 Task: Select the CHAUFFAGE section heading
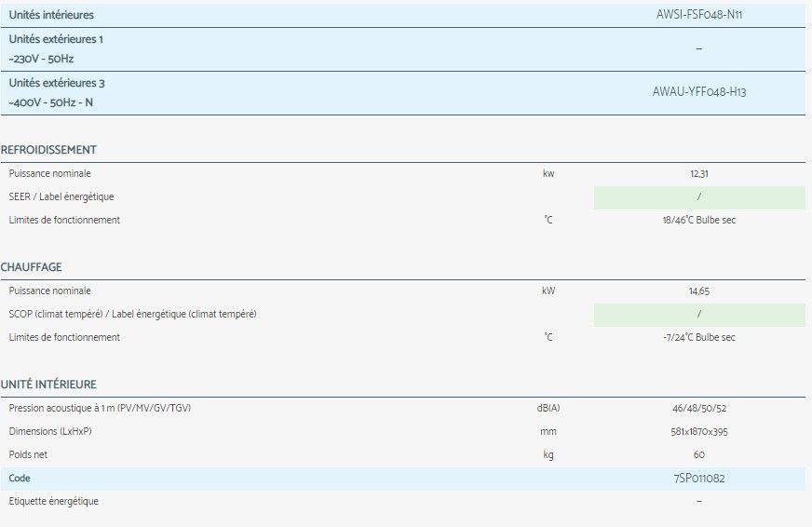coord(32,267)
